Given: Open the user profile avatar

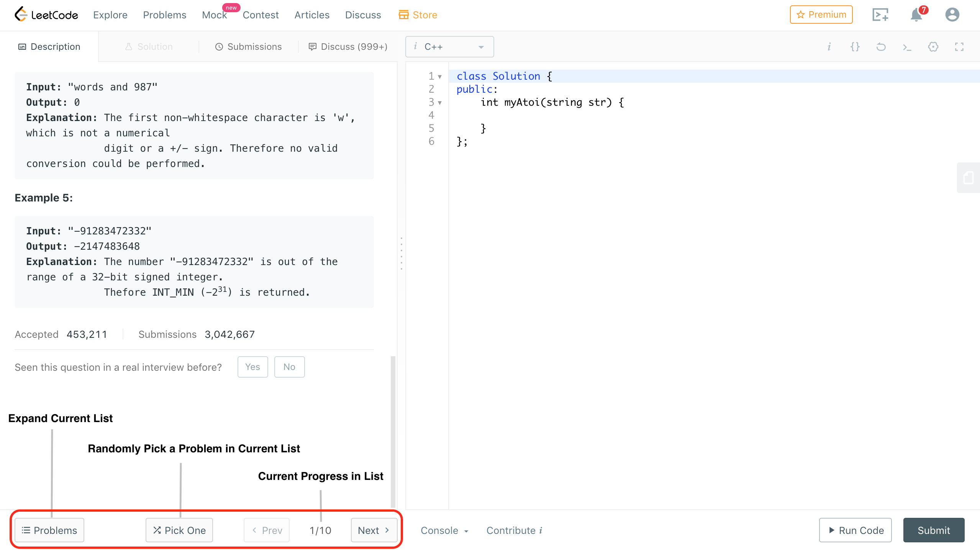Looking at the screenshot, I should (952, 15).
